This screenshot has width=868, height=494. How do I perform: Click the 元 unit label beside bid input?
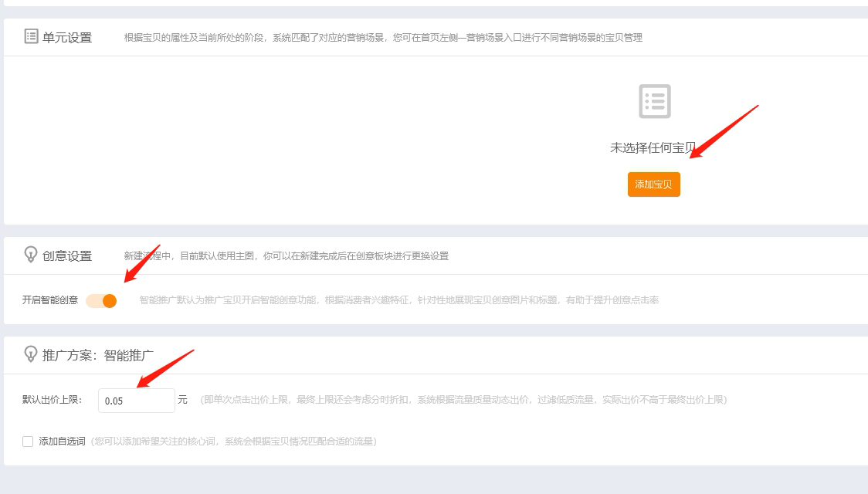click(x=182, y=400)
